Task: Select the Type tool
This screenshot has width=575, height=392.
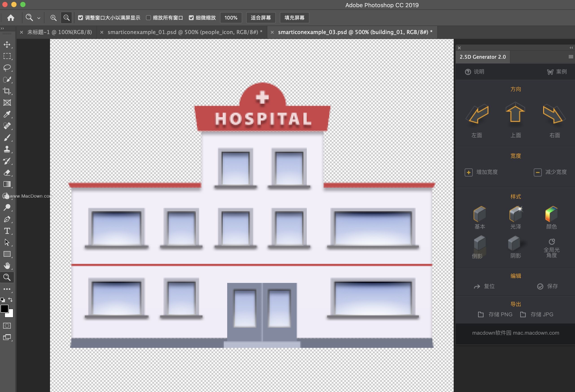Action: pos(7,231)
